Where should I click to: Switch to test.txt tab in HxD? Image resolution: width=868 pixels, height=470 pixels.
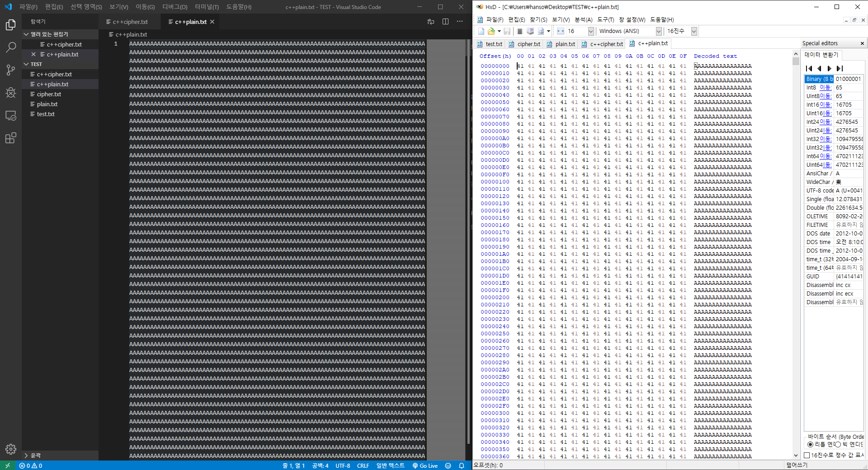[x=490, y=44]
